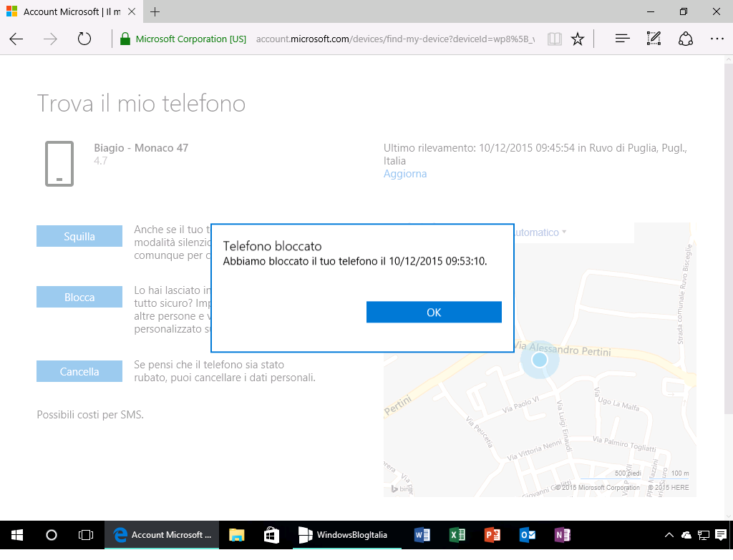Open Reading view icon
The image size is (733, 560).
pyautogui.click(x=555, y=39)
